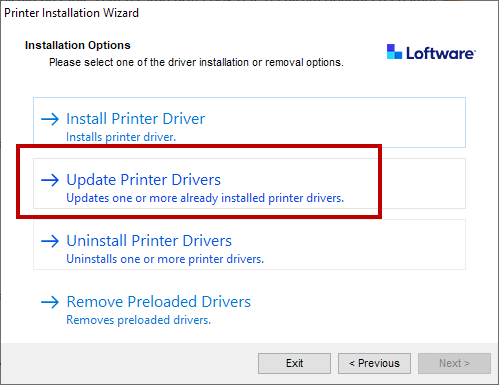Click the Printer Installation Wizard title
499x385 pixels.
pos(71,13)
